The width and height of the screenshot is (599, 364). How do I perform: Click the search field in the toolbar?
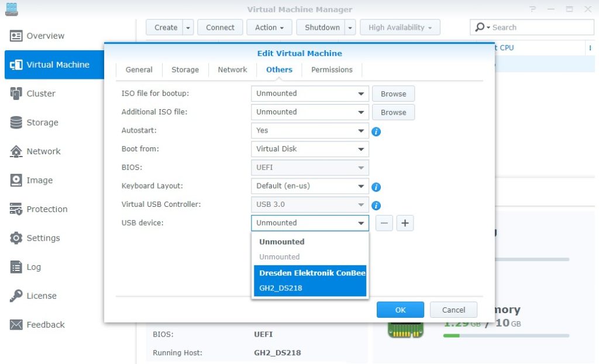tap(532, 27)
